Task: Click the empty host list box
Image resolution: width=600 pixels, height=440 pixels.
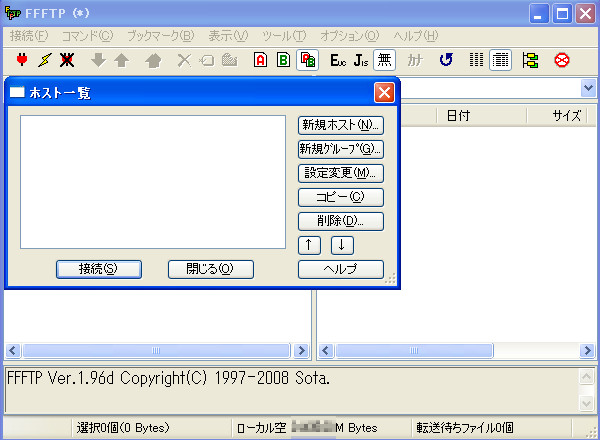Action: point(153,182)
